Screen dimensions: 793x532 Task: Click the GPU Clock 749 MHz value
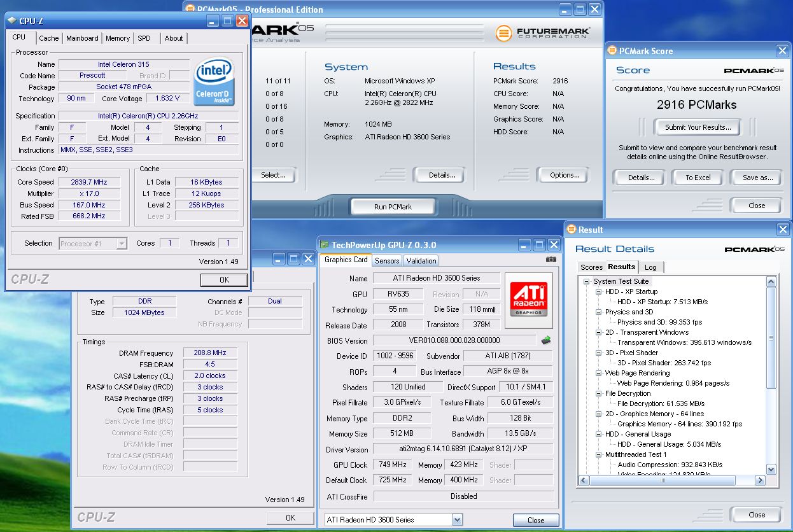pos(393,465)
